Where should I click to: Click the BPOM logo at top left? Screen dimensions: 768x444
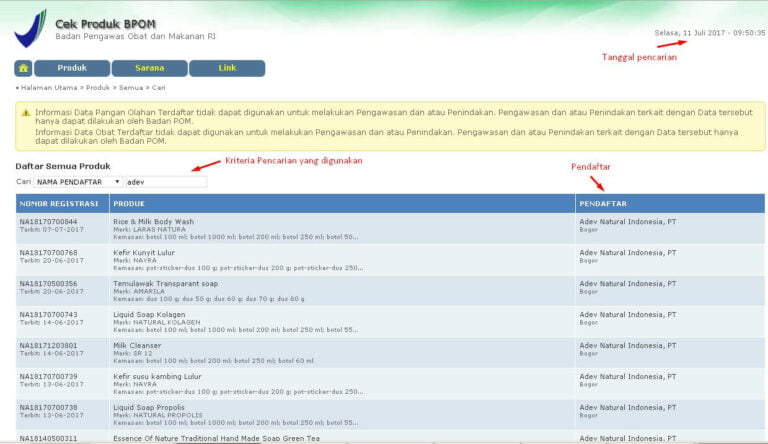[29, 29]
